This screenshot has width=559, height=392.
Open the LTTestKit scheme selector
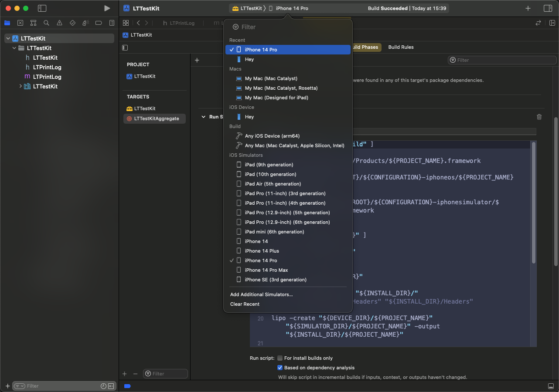tap(246, 8)
